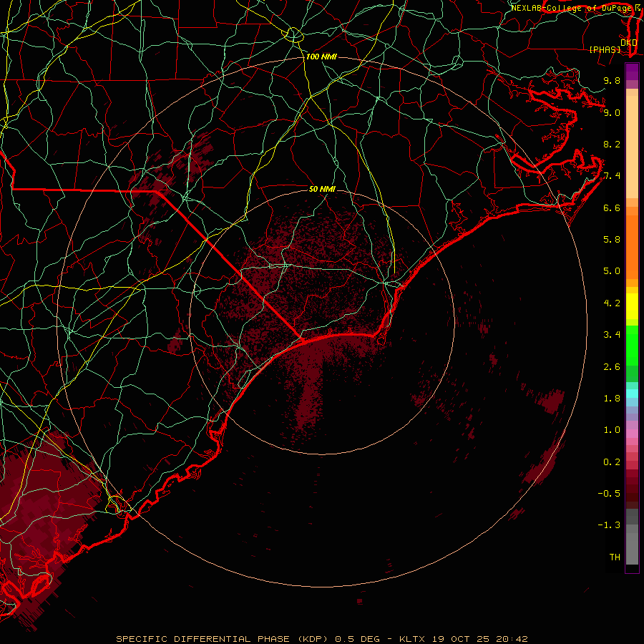Click the 4.2 value on the color scale
Viewport: 644px width, 644px height.
pyautogui.click(x=612, y=303)
